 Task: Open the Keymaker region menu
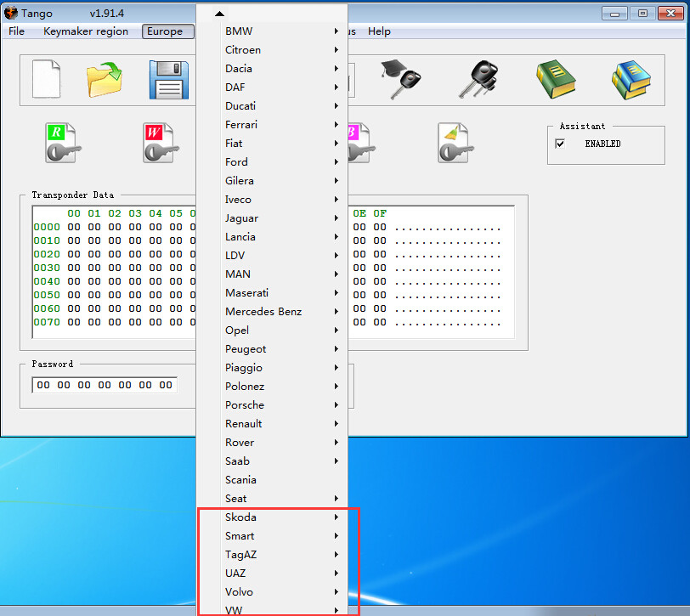pos(86,31)
